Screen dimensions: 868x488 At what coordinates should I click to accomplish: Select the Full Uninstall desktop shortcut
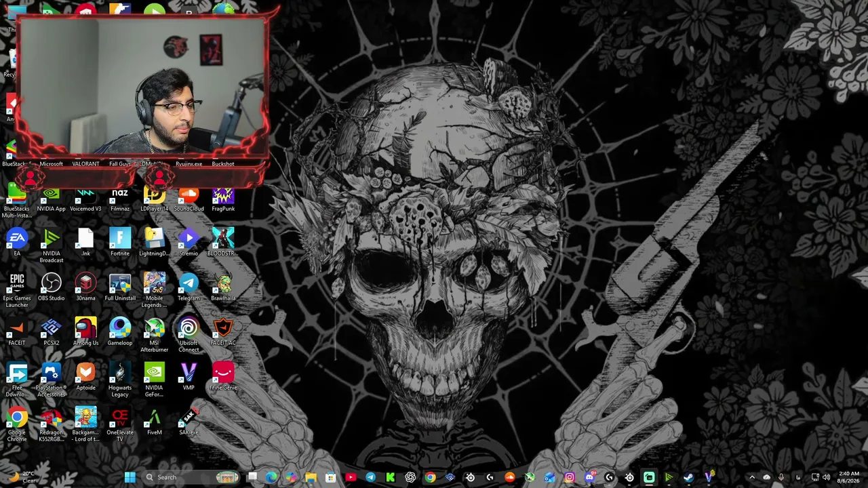(x=120, y=287)
